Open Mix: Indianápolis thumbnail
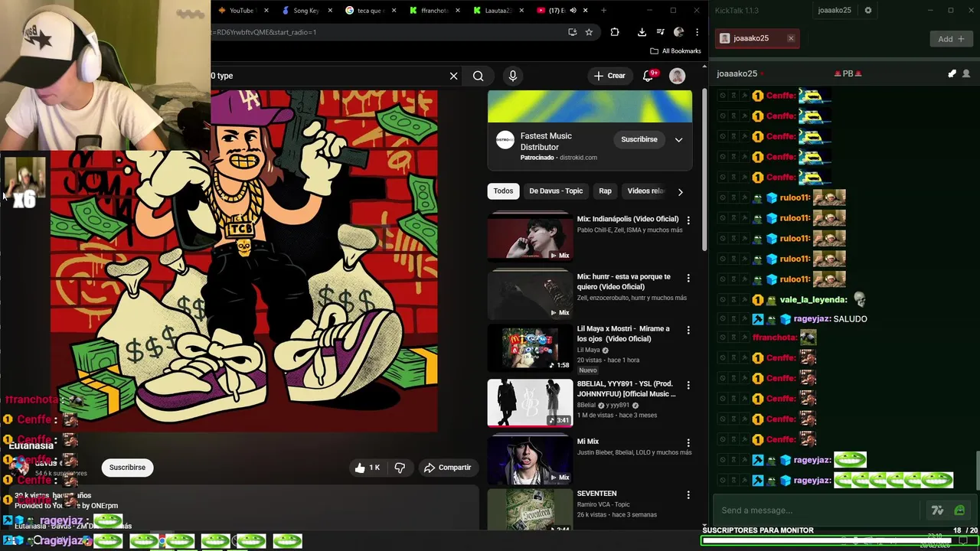The width and height of the screenshot is (980, 551). pyautogui.click(x=530, y=236)
